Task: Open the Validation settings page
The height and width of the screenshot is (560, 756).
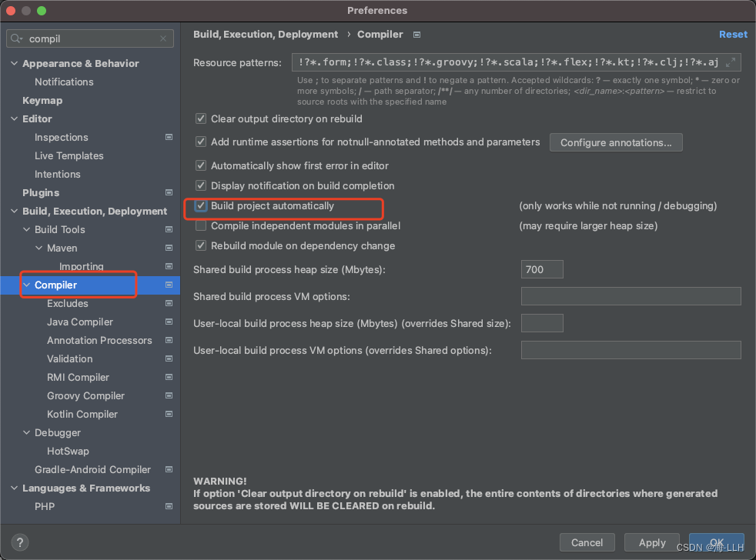Action: coord(70,359)
